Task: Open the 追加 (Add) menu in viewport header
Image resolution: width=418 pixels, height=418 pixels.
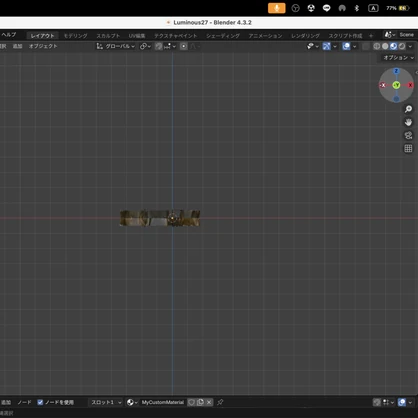Action: 17,46
